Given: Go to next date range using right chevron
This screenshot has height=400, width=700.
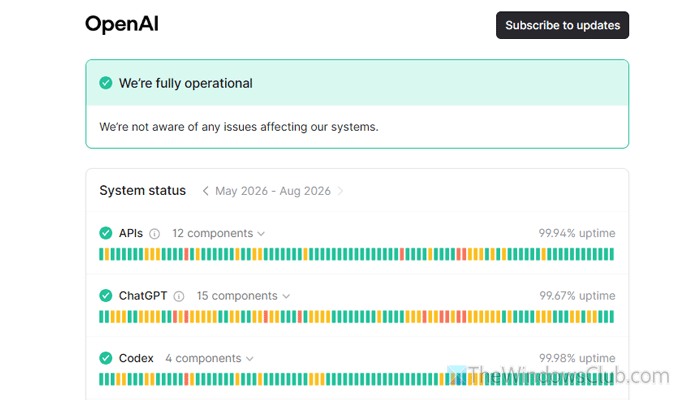Looking at the screenshot, I should pos(340,191).
